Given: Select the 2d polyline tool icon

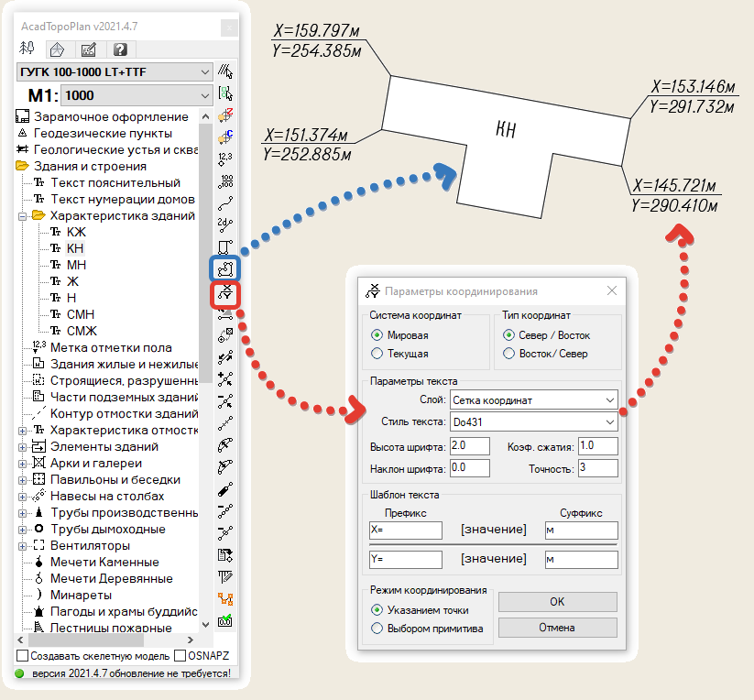Looking at the screenshot, I should [225, 224].
